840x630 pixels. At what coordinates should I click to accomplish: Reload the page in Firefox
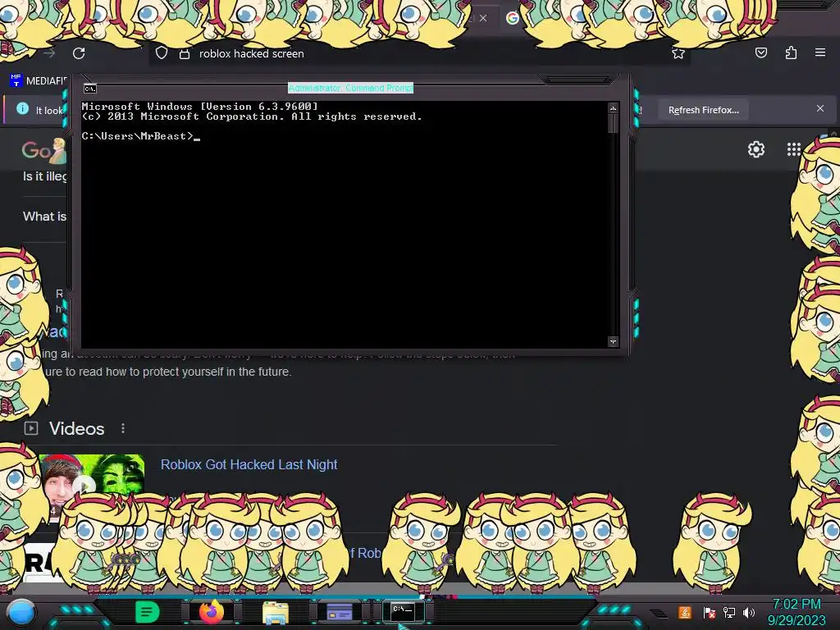[x=79, y=53]
